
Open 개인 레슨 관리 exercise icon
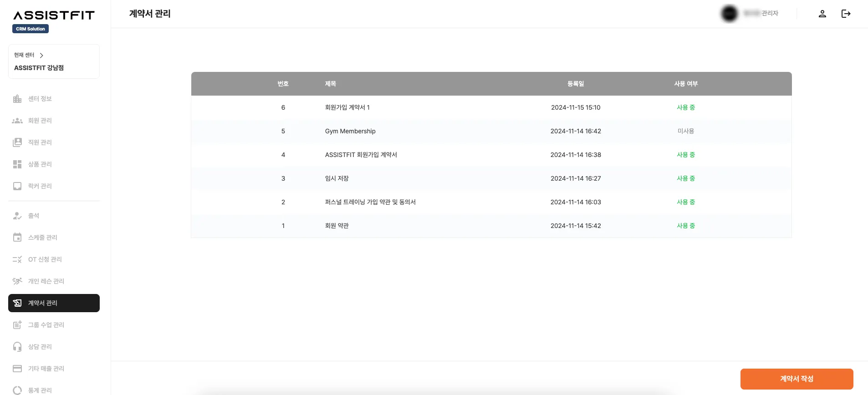click(17, 281)
